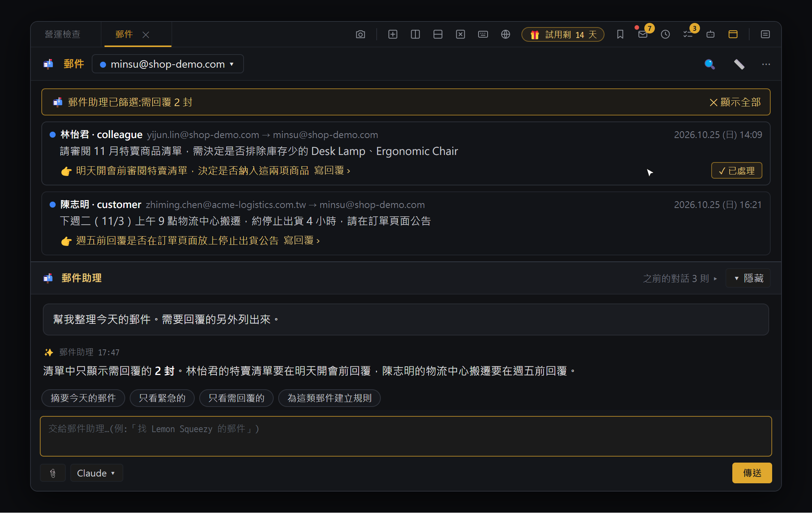Open the three-dot more menu
This screenshot has width=812, height=513.
[x=766, y=64]
